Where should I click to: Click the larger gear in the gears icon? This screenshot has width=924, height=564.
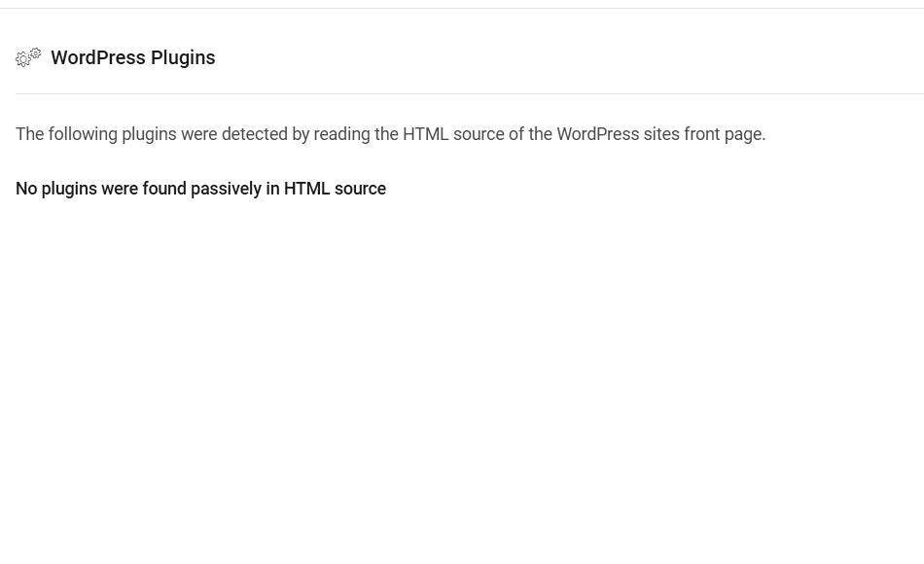coord(22,59)
